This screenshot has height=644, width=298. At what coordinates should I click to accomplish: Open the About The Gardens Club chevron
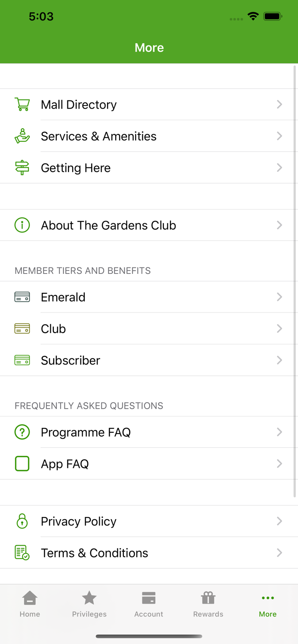(280, 225)
